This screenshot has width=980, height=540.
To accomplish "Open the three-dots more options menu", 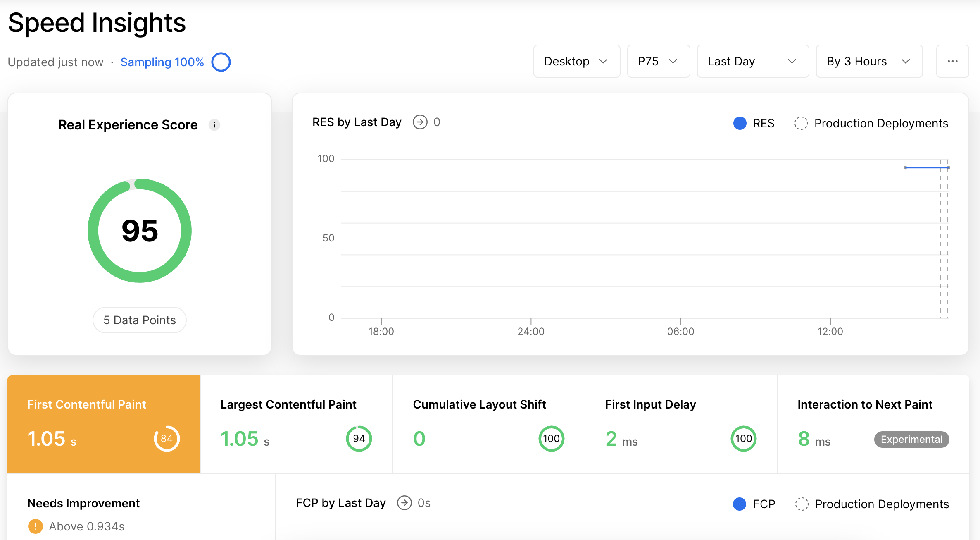I will click(952, 61).
